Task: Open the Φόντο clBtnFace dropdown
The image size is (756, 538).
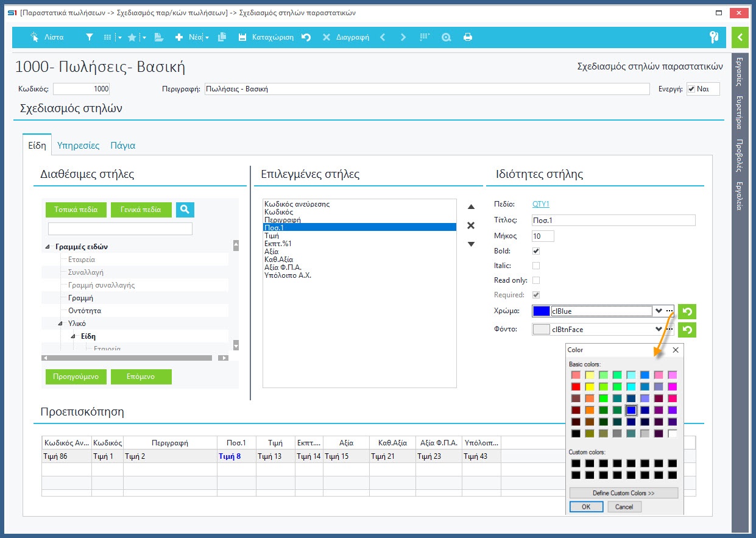Action: click(x=658, y=330)
